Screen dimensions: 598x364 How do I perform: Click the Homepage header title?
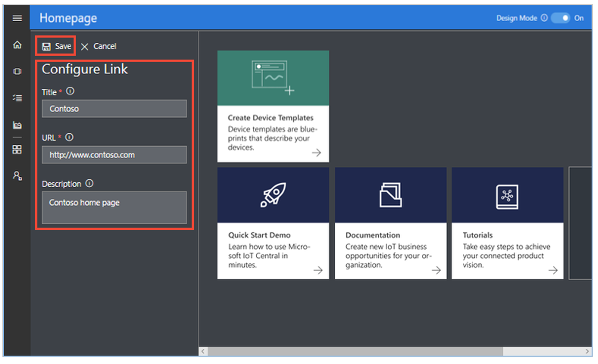point(68,18)
